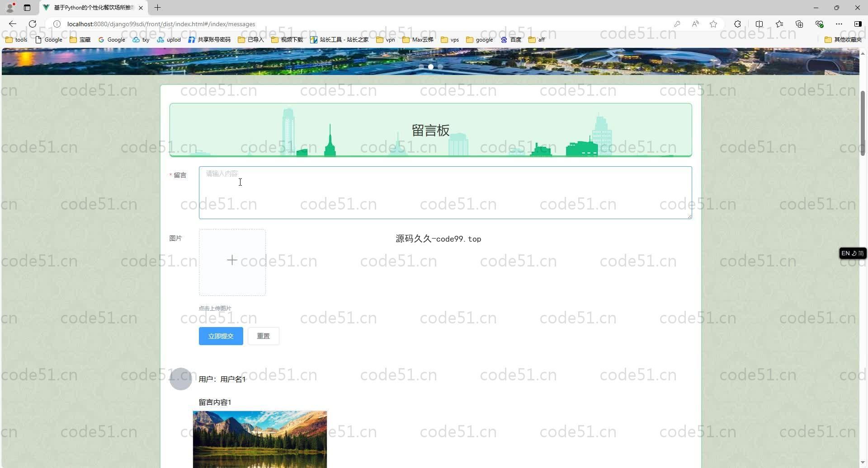
Task: Click scrollbar down arrow
Action: point(863,463)
